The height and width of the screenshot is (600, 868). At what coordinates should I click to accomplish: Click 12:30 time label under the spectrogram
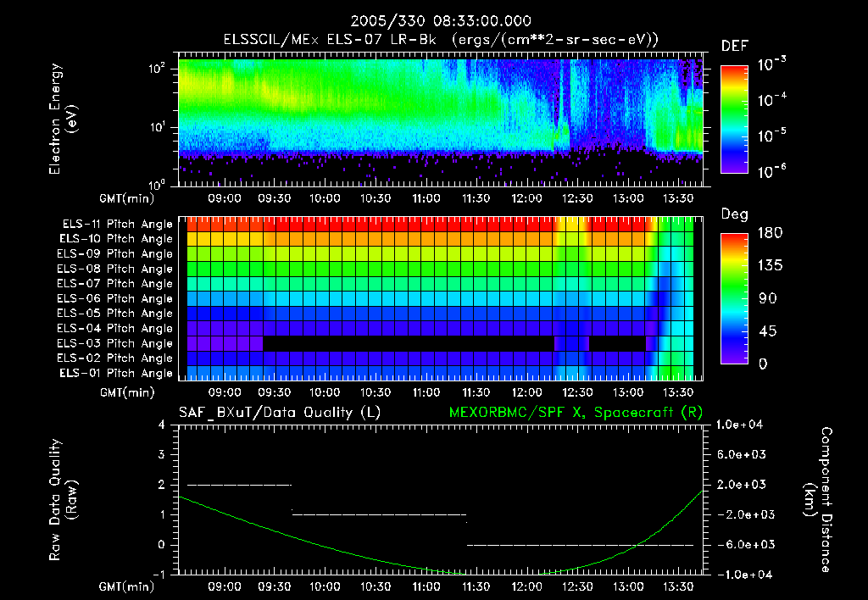[577, 198]
